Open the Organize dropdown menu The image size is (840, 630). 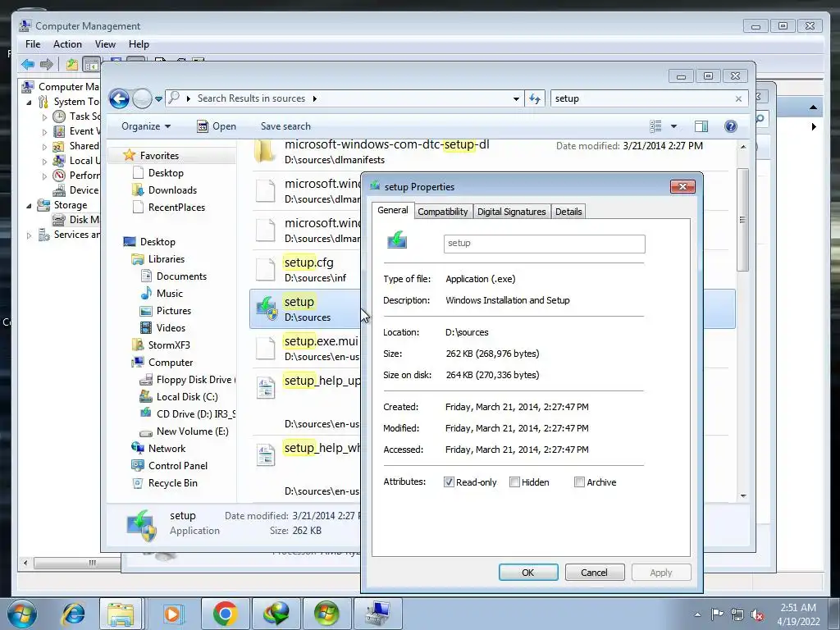(146, 126)
